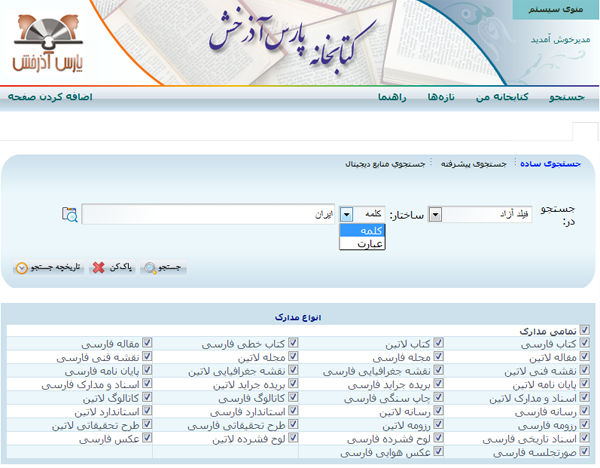Click the پاک کن clear button

(112, 267)
